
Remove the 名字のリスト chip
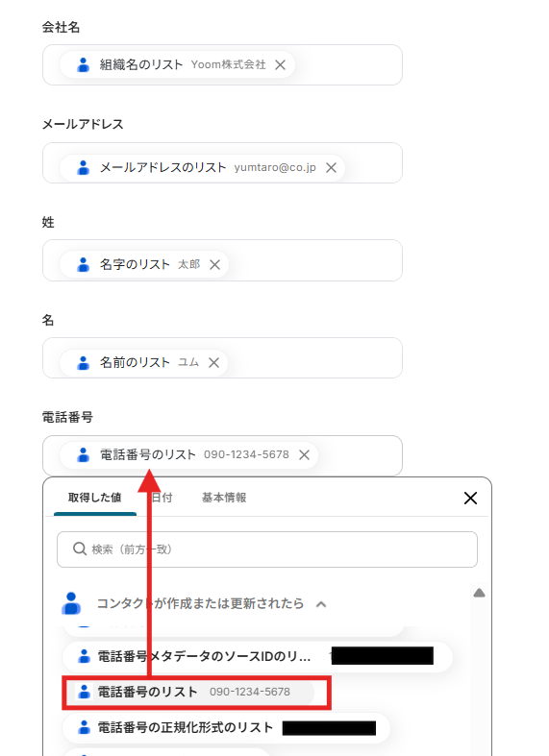[x=214, y=265]
